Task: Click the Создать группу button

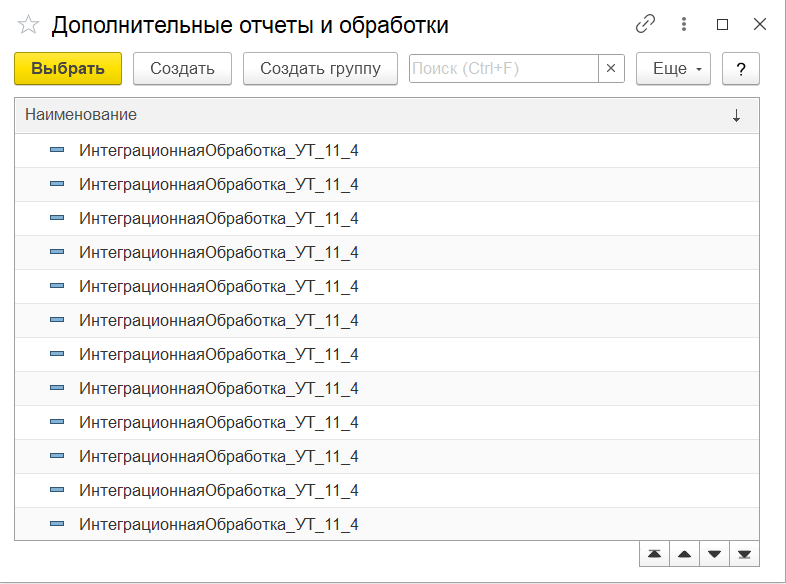Action: 320,68
